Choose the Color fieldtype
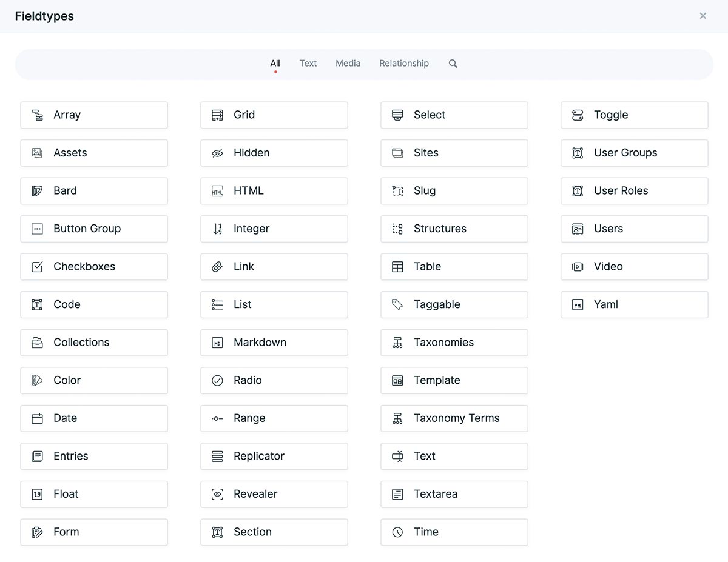Viewport: 728px width, 562px height. (93, 380)
